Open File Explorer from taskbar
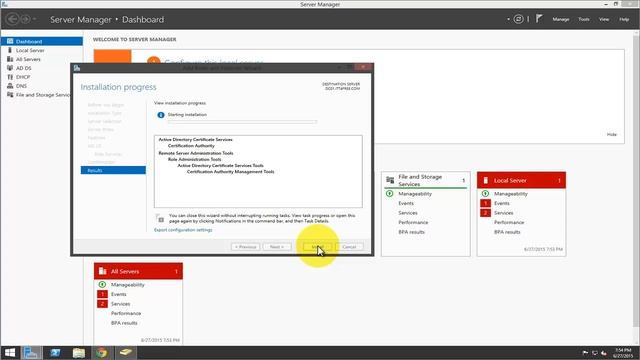640x360 pixels. pos(79,353)
